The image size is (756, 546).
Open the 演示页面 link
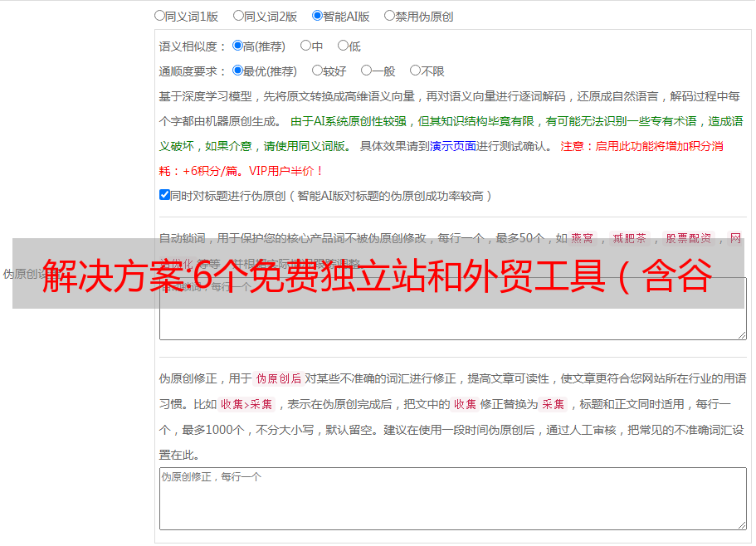(x=453, y=146)
